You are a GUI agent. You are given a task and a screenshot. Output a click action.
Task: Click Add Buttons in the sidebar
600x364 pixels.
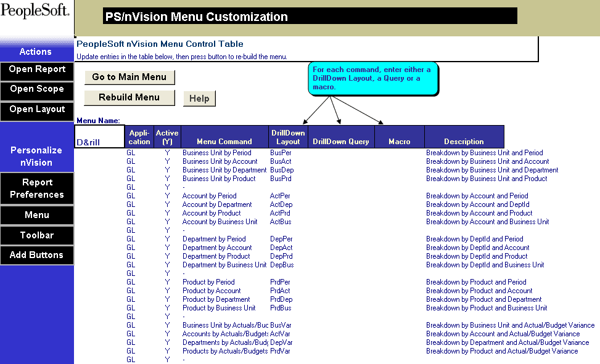37,255
